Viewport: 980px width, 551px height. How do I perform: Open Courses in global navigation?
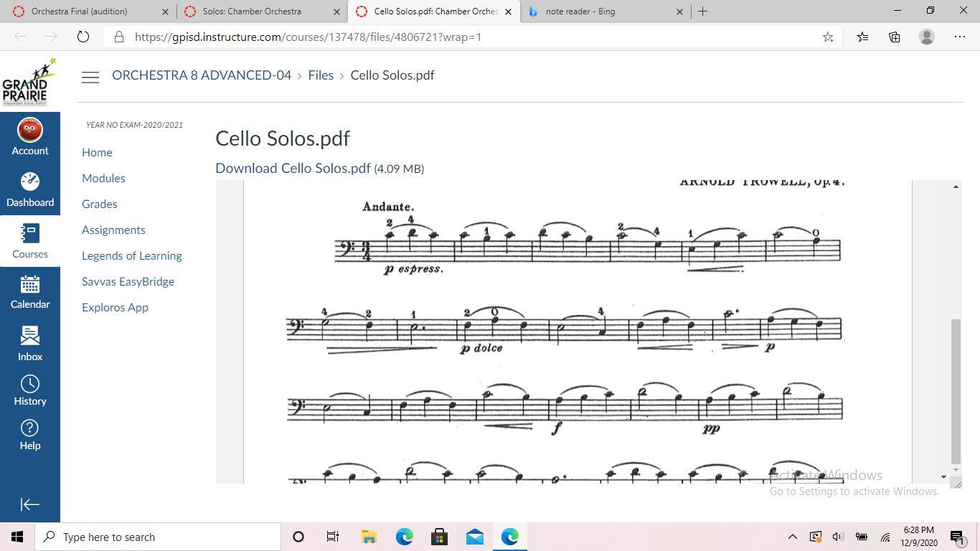[x=30, y=242]
